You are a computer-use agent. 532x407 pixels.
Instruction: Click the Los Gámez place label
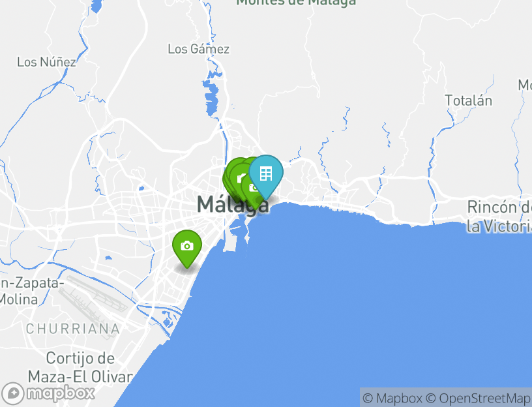coord(198,49)
